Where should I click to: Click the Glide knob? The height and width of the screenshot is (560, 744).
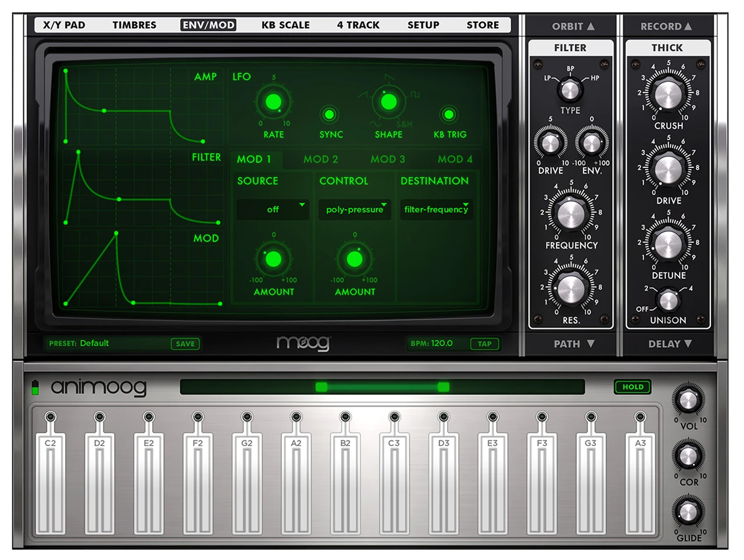tap(688, 512)
